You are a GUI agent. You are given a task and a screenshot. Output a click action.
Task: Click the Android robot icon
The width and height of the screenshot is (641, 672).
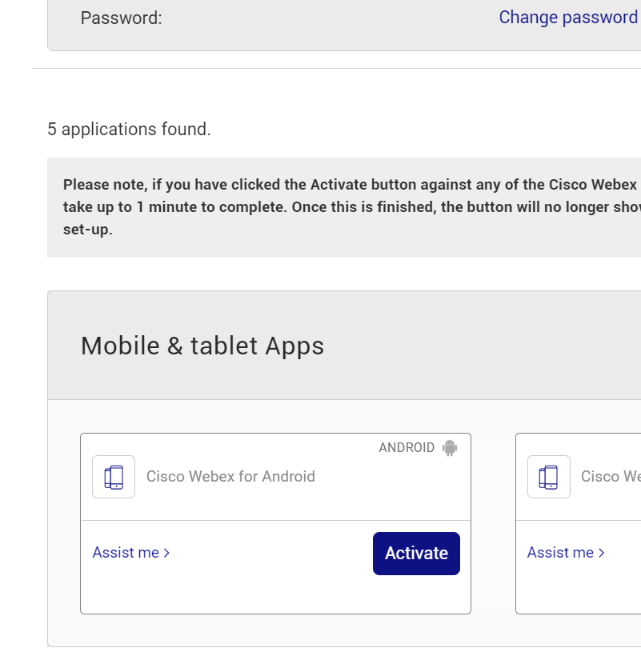point(450,448)
